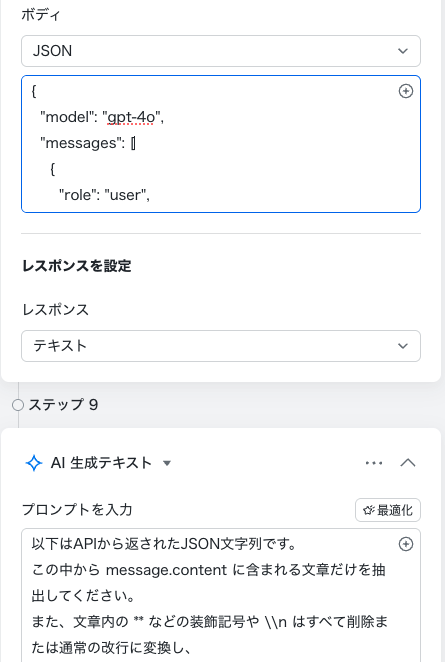Screen dimensions: 445x662
Task: Click the 最適化 button
Action: pos(388,510)
